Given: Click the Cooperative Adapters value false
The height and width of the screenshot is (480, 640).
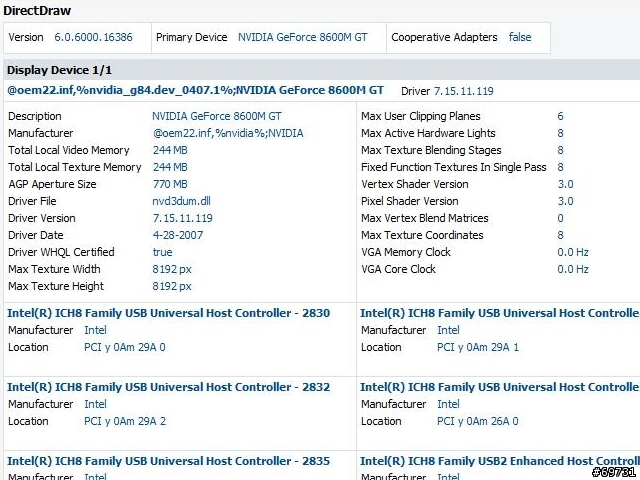Looking at the screenshot, I should click(520, 37).
